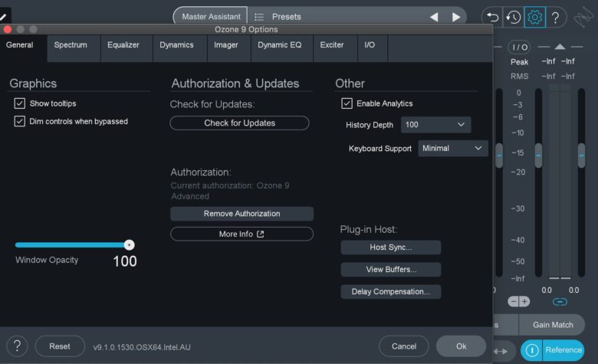Click the Peak meter label
598x364 pixels.
point(520,62)
